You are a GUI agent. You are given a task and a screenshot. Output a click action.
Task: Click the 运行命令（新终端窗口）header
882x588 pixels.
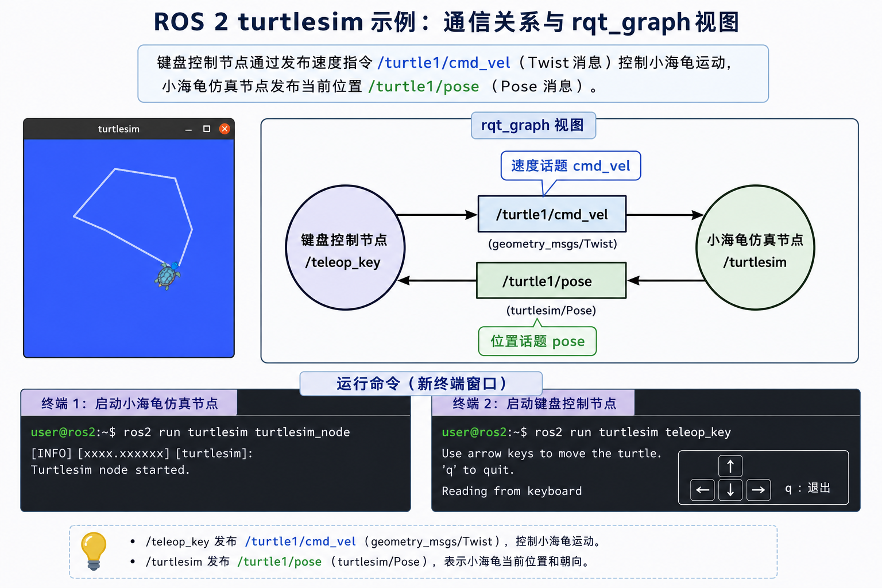point(421,384)
